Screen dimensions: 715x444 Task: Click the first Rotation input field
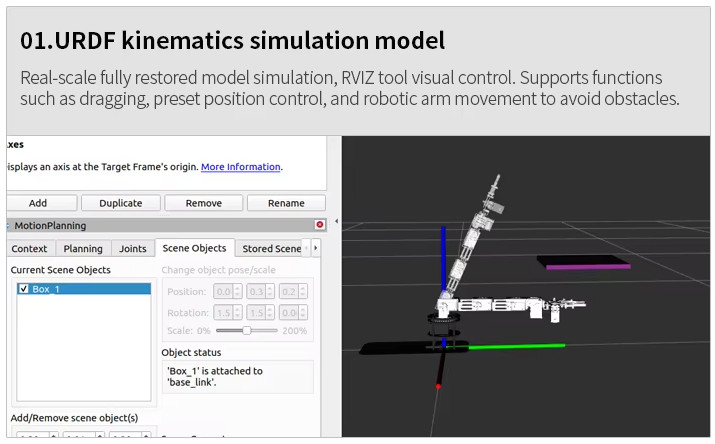(x=223, y=311)
